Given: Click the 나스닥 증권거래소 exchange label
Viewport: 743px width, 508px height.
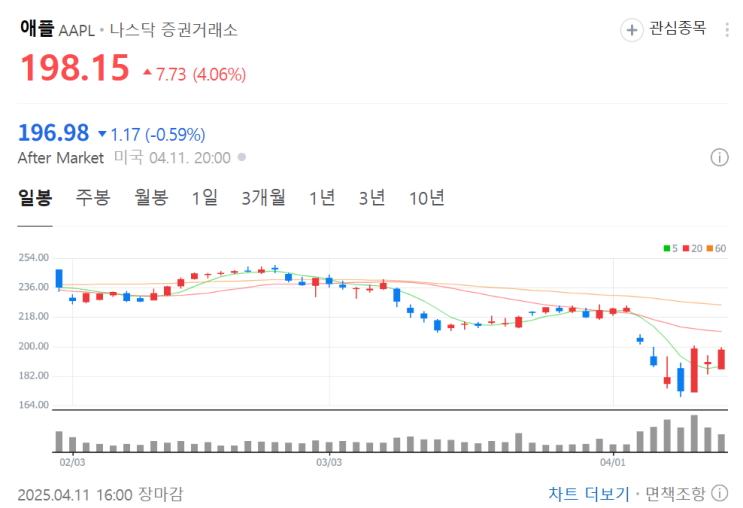Looking at the screenshot, I should (173, 30).
